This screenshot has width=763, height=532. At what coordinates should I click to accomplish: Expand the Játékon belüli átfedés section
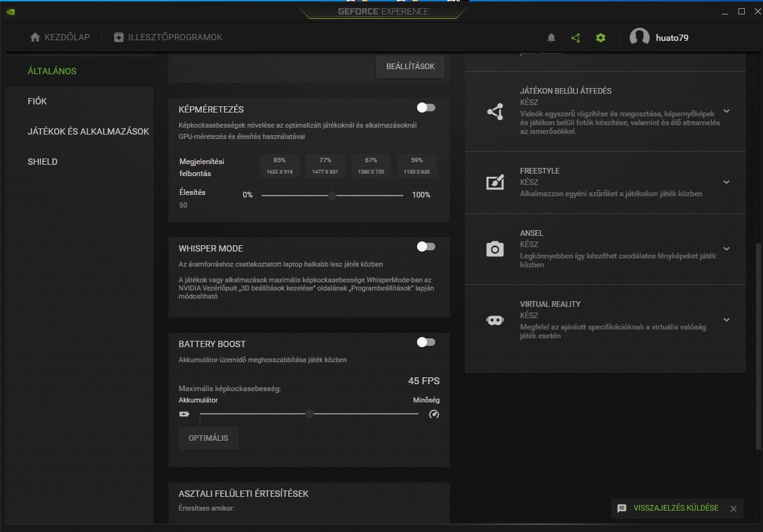click(x=727, y=111)
